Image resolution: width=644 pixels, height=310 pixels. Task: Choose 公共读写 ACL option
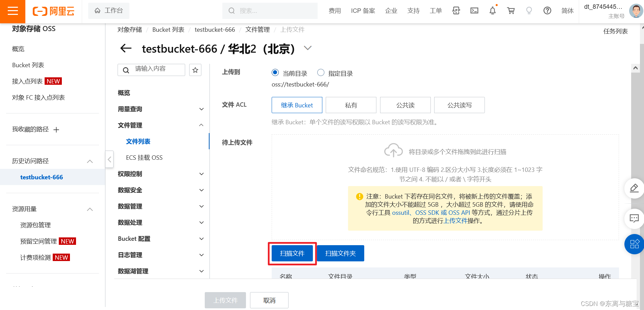(x=460, y=105)
